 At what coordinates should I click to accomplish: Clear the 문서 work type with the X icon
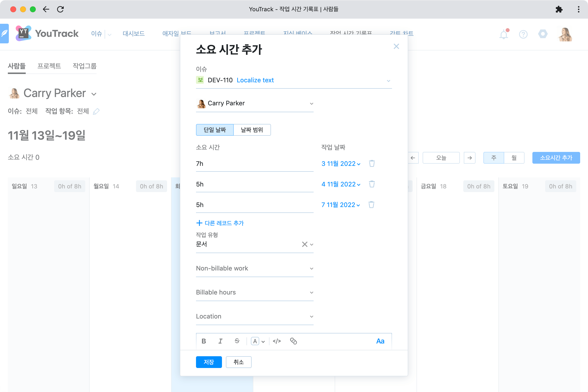(x=305, y=244)
